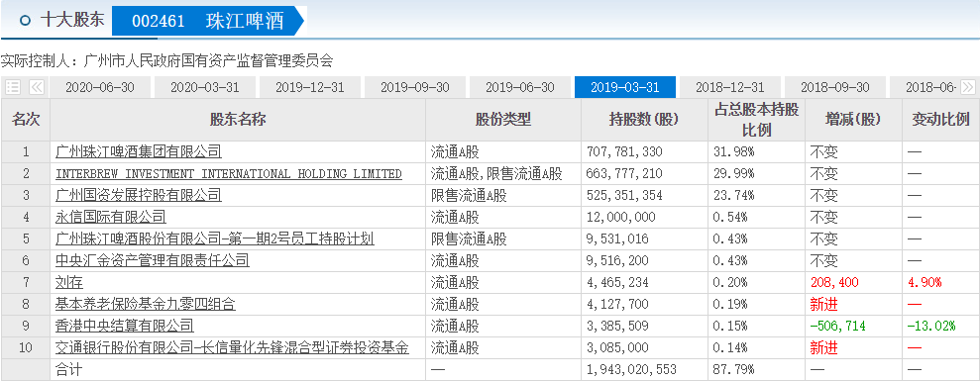The width and height of the screenshot is (980, 381).
Task: Click the red 4.90% change ratio
Action: tap(925, 282)
